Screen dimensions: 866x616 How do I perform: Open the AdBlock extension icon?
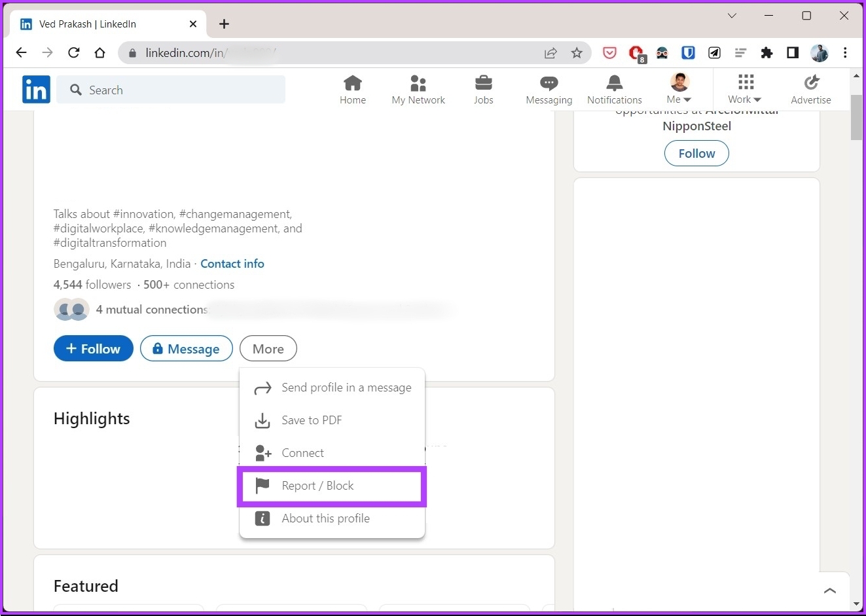[636, 53]
